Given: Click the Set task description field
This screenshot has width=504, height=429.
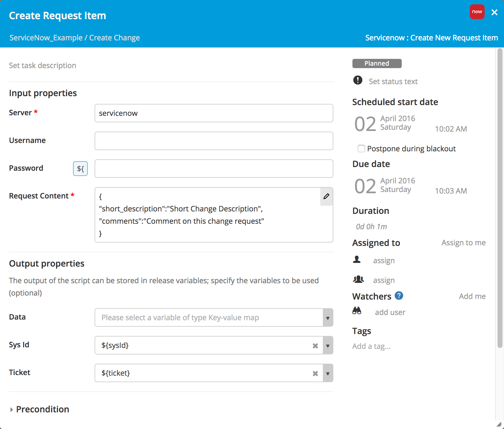Looking at the screenshot, I should (43, 65).
